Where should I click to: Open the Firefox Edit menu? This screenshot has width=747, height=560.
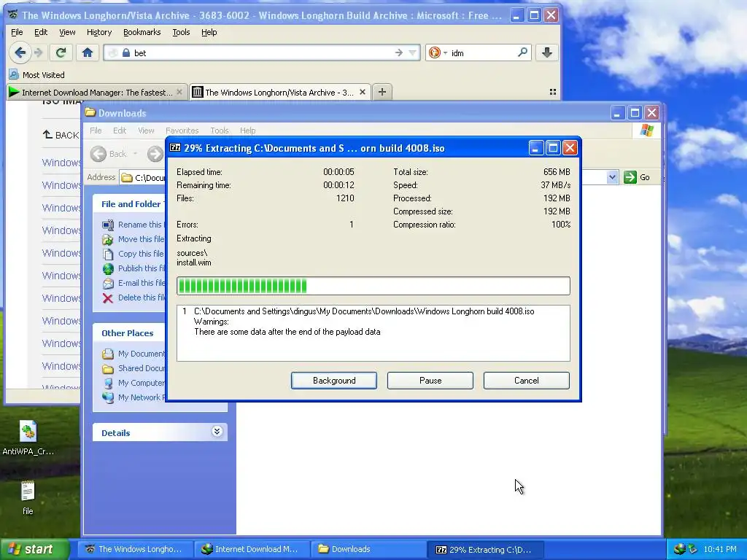tap(41, 32)
